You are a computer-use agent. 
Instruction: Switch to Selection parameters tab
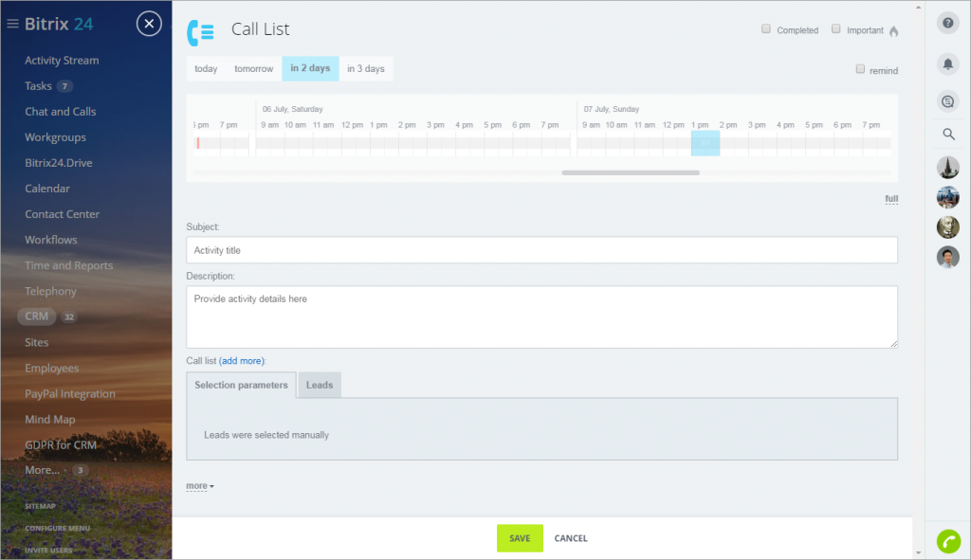[x=241, y=385]
